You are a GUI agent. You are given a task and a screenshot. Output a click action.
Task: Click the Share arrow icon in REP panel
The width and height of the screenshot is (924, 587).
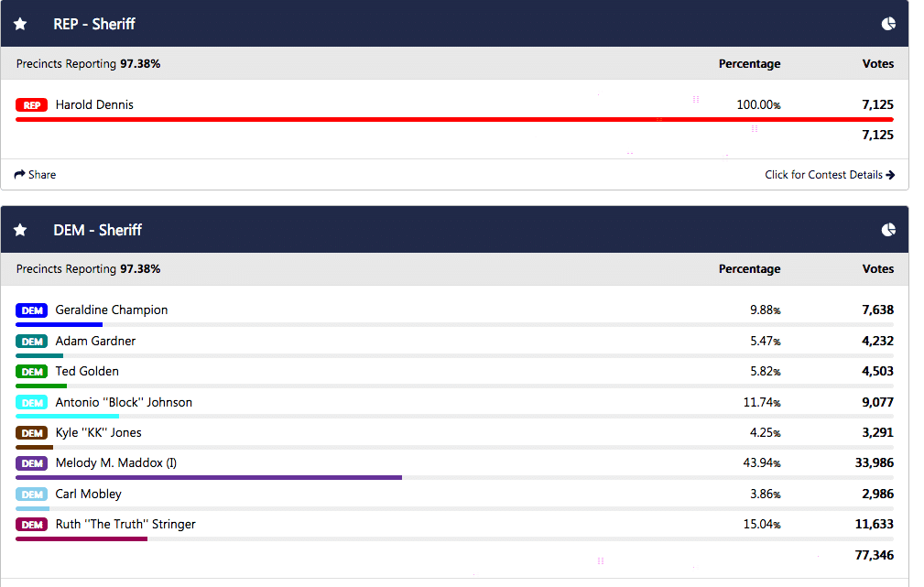tap(19, 174)
